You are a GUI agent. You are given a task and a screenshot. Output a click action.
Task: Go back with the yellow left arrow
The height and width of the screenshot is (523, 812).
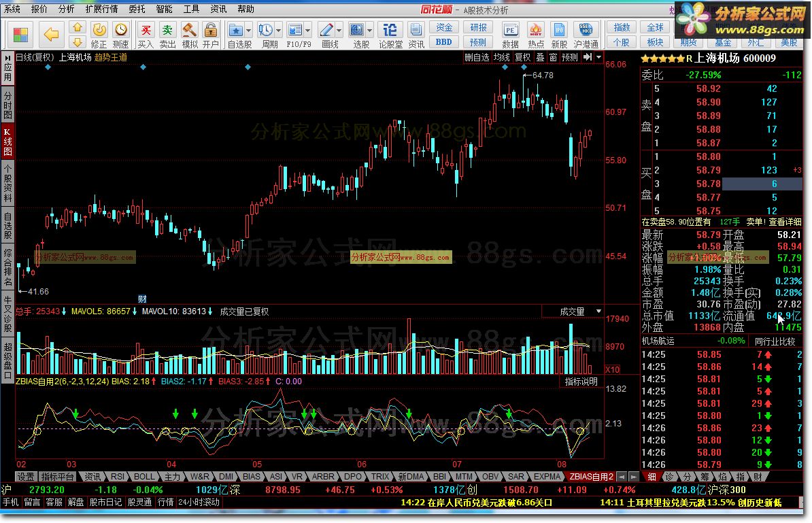pos(51,35)
